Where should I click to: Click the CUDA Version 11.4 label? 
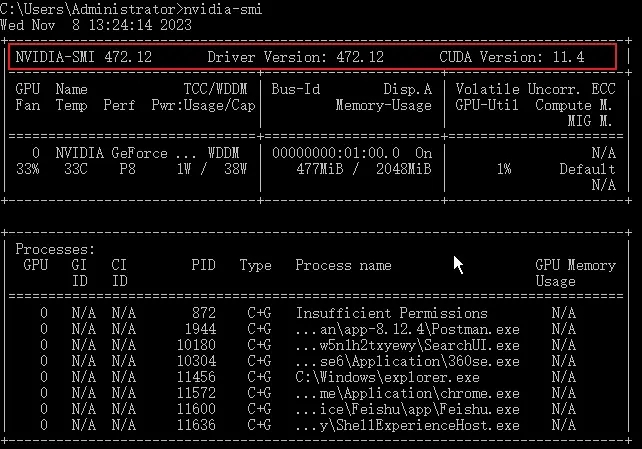click(x=511, y=57)
